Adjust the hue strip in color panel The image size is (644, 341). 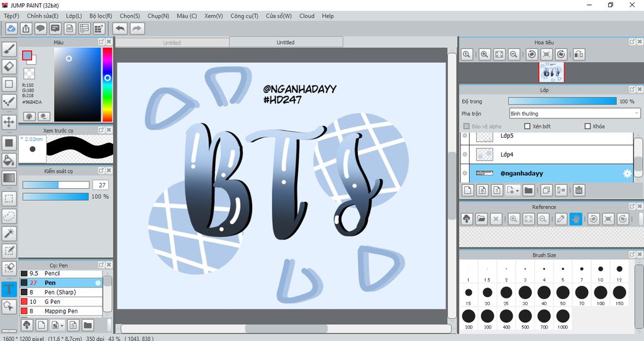click(108, 84)
